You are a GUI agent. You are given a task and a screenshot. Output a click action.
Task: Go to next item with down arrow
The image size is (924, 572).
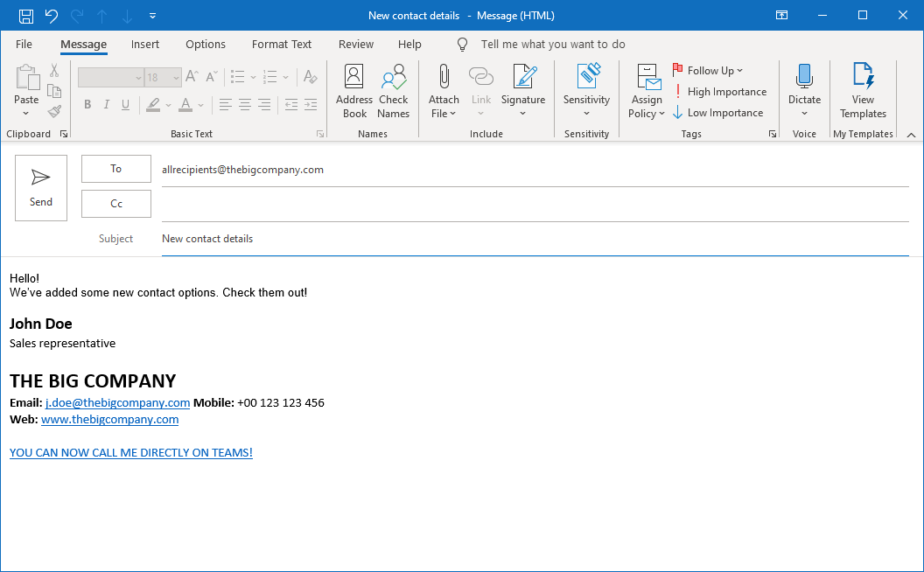(x=127, y=16)
